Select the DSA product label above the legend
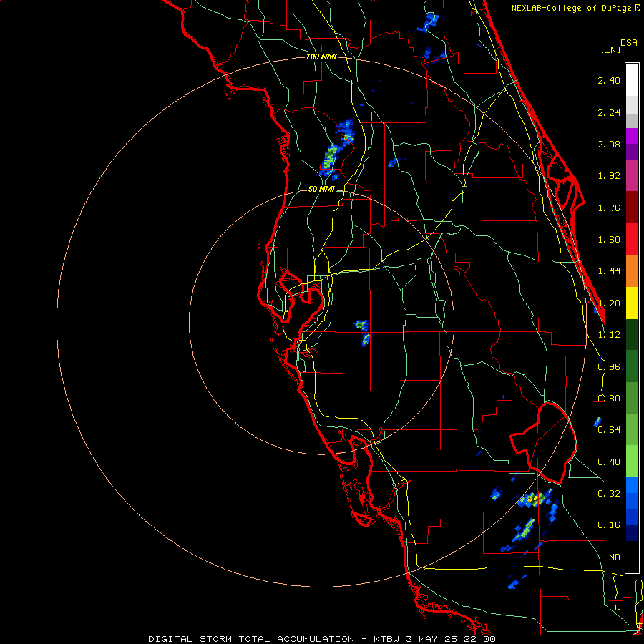Image resolution: width=644 pixels, height=644 pixels. 629,43
